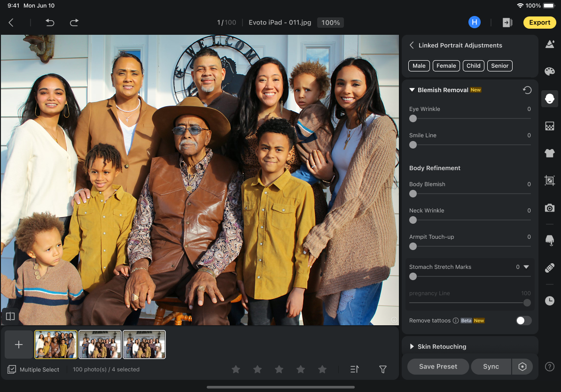The height and width of the screenshot is (392, 561).
Task: Open the color palette adjustments panel
Action: (x=549, y=71)
